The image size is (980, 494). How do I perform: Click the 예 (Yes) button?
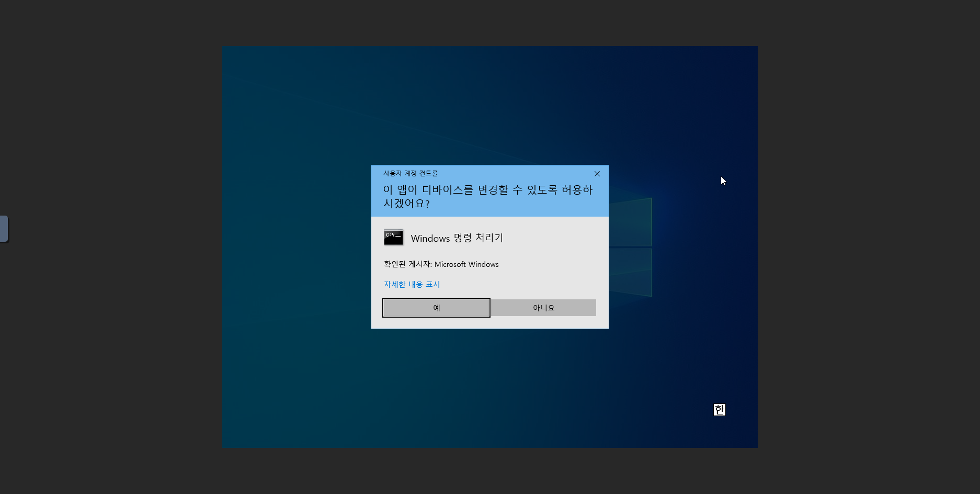tap(436, 308)
